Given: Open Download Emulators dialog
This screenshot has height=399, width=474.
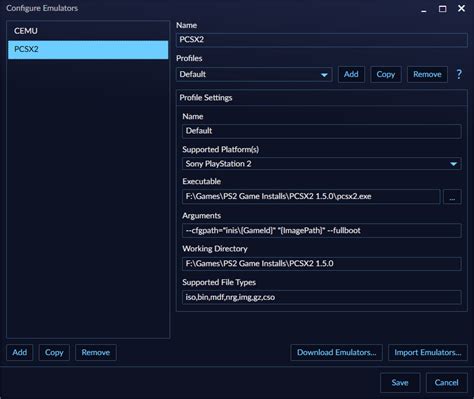Looking at the screenshot, I should pos(336,352).
